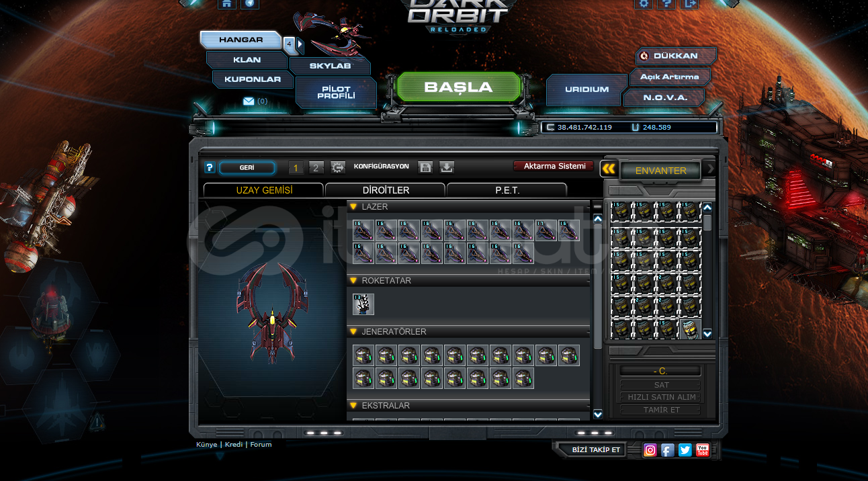
Task: Click the minus button above the equipment scrollbar
Action: [x=598, y=208]
